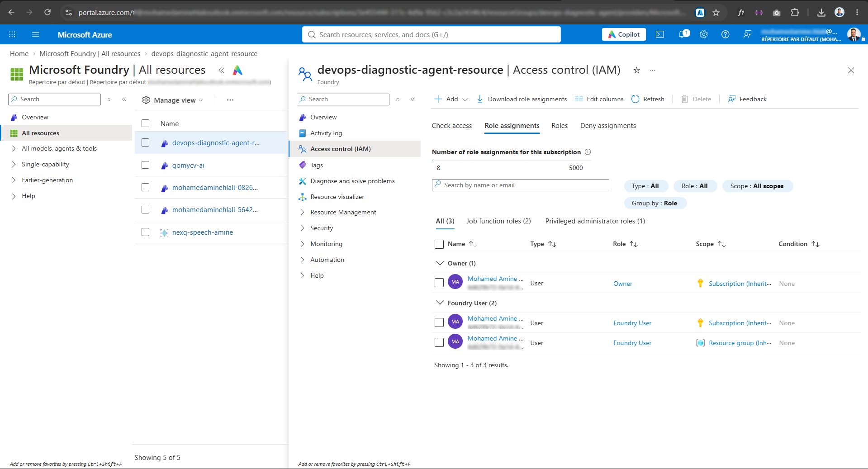Tick the select-all checkbox beside Name in resources list

[x=145, y=123]
